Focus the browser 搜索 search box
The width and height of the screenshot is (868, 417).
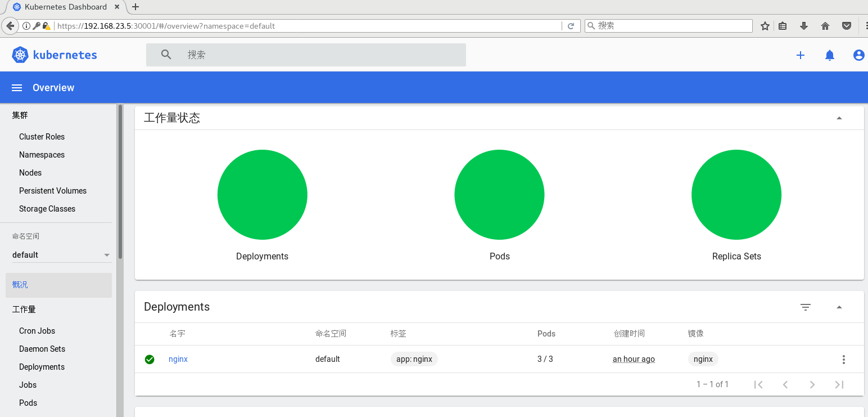(669, 26)
